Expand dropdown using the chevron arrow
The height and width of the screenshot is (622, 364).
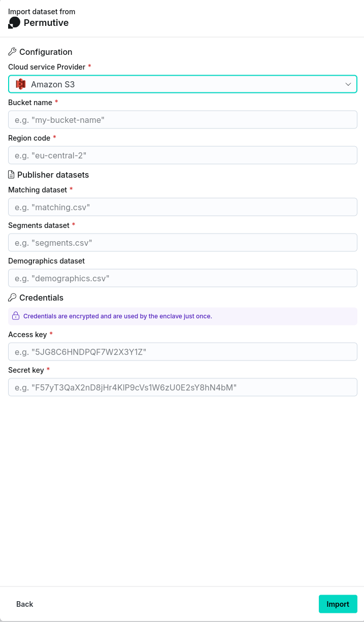(x=348, y=84)
